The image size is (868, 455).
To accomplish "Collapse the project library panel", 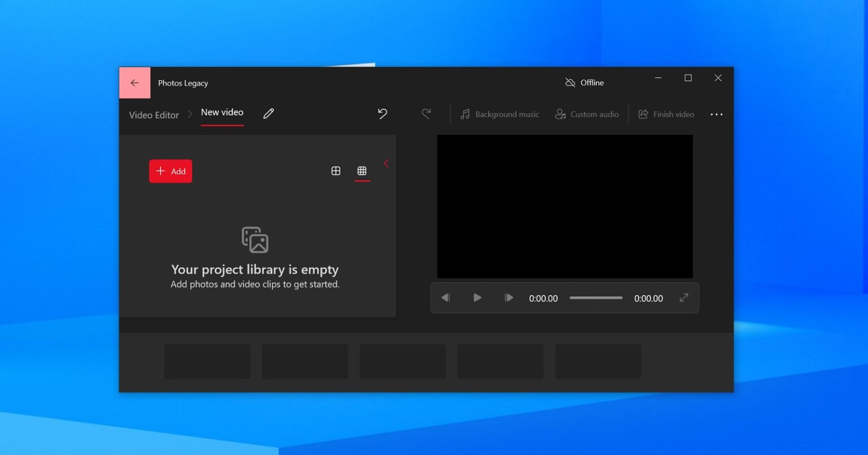I will click(x=386, y=163).
